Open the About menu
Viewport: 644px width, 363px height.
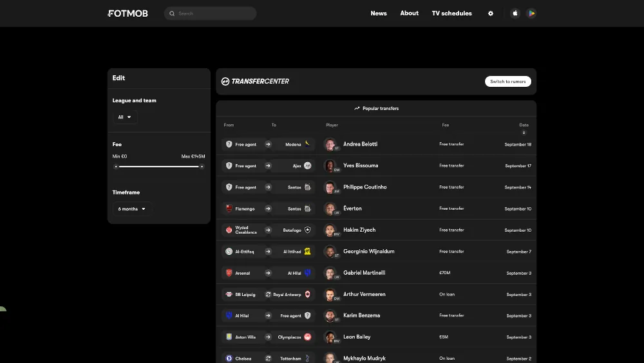[x=410, y=13]
